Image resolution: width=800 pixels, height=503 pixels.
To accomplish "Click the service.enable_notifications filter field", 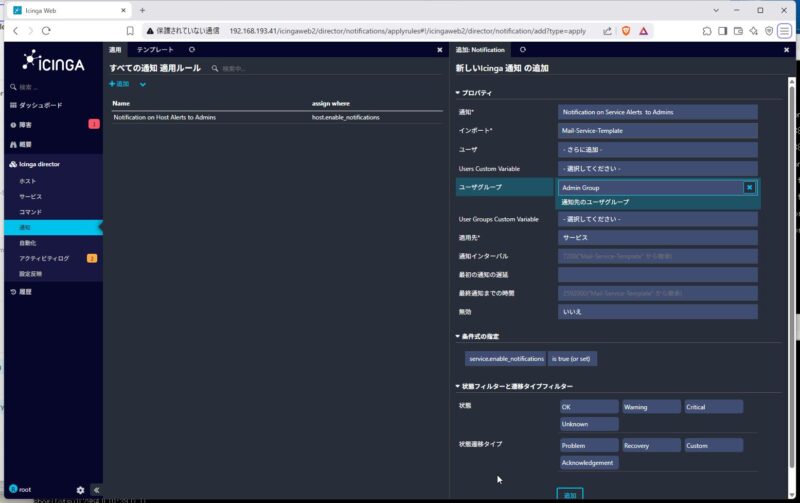I will pyautogui.click(x=505, y=359).
